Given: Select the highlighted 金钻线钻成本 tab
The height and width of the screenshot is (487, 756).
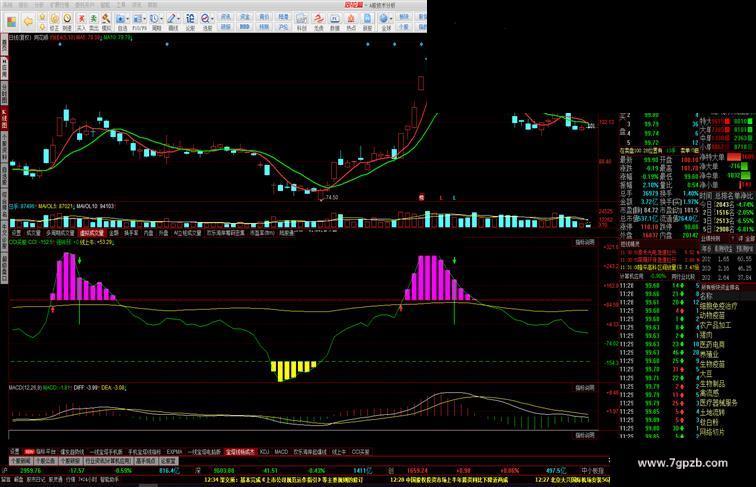Looking at the screenshot, I should [240, 452].
